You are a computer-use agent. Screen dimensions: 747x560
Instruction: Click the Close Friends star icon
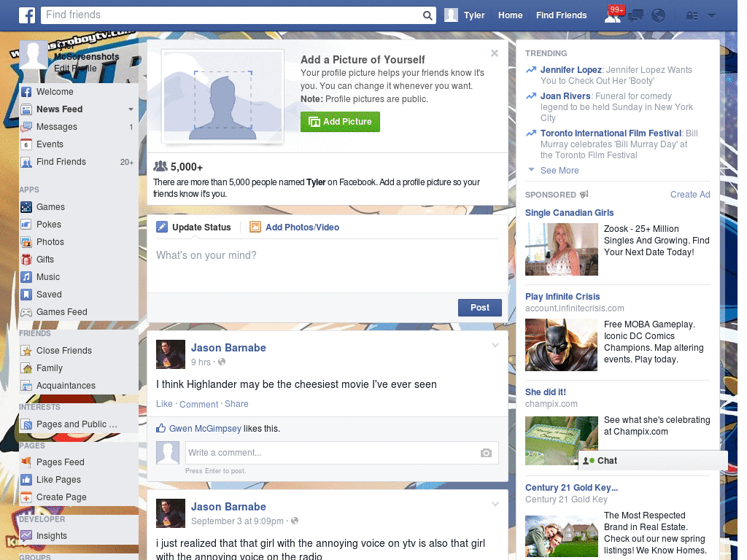pyautogui.click(x=26, y=351)
